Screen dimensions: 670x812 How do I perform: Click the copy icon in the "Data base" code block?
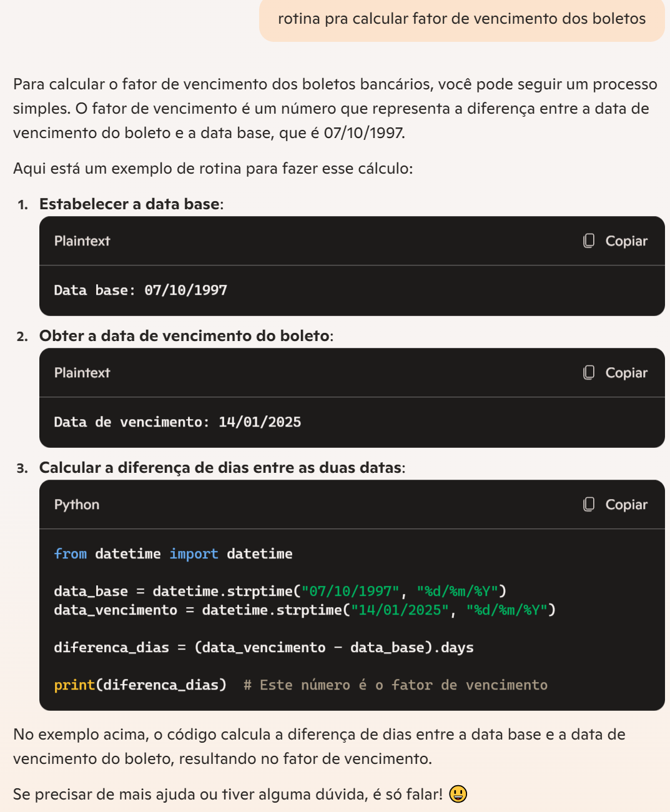[x=589, y=241]
